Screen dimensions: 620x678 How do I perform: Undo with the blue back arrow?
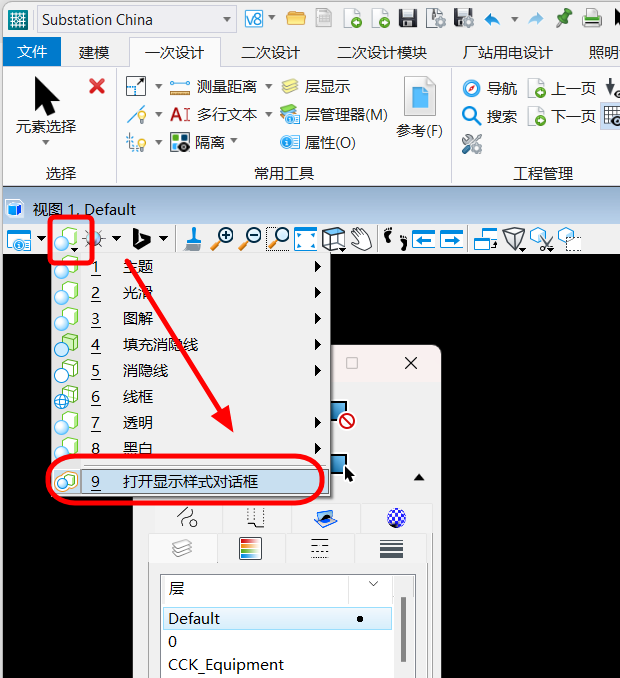click(x=492, y=19)
